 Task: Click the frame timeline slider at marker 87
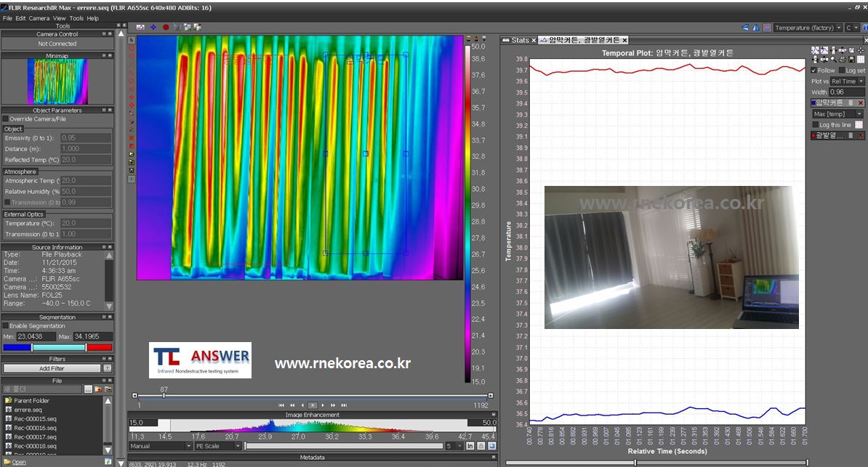[x=164, y=396]
